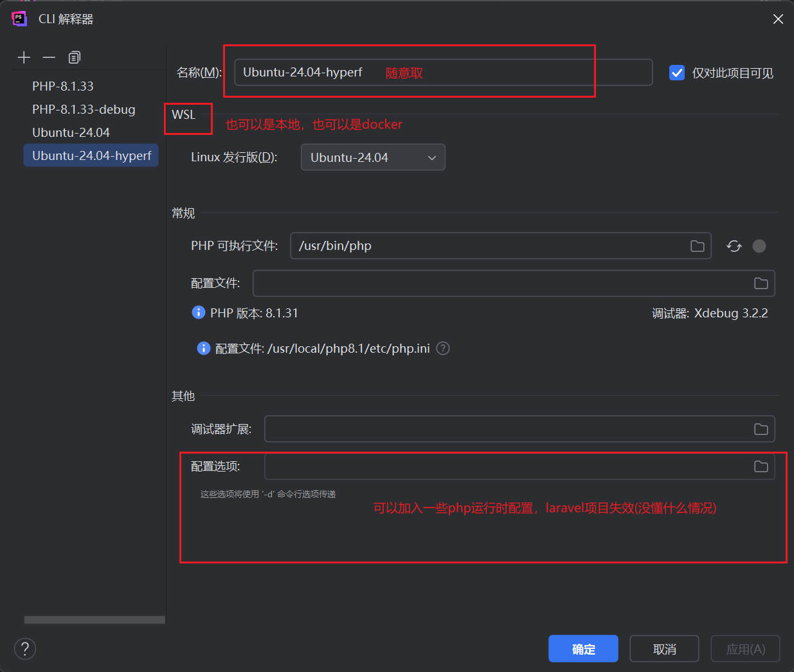The height and width of the screenshot is (672, 794).
Task: Click hint text about '-d' 命令行选项
Action: (268, 494)
